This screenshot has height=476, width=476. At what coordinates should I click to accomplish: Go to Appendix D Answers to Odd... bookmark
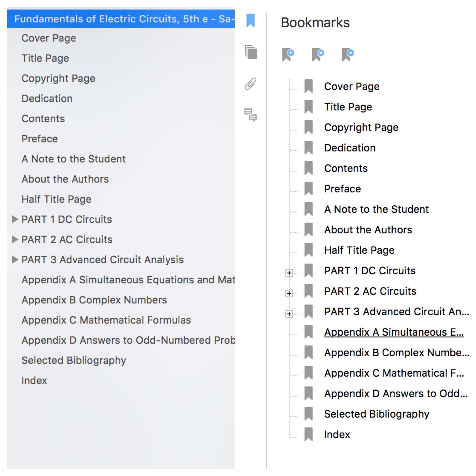point(396,393)
